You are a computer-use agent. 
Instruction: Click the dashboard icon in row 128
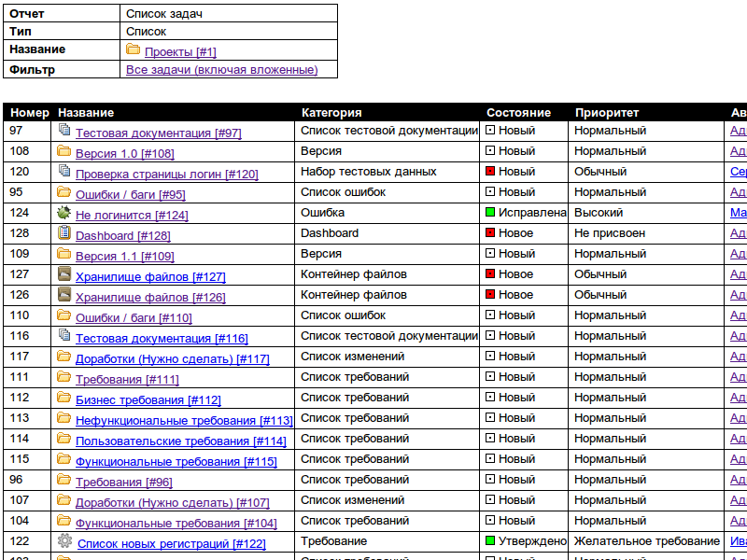(63, 233)
